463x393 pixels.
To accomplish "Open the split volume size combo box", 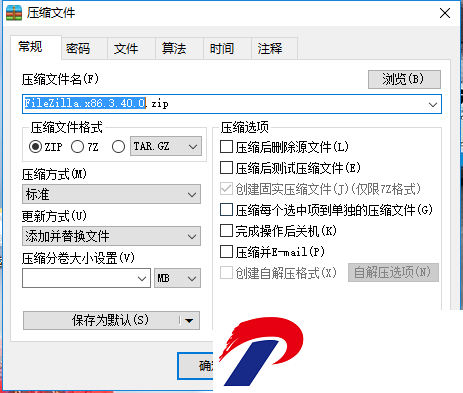I will pos(86,278).
